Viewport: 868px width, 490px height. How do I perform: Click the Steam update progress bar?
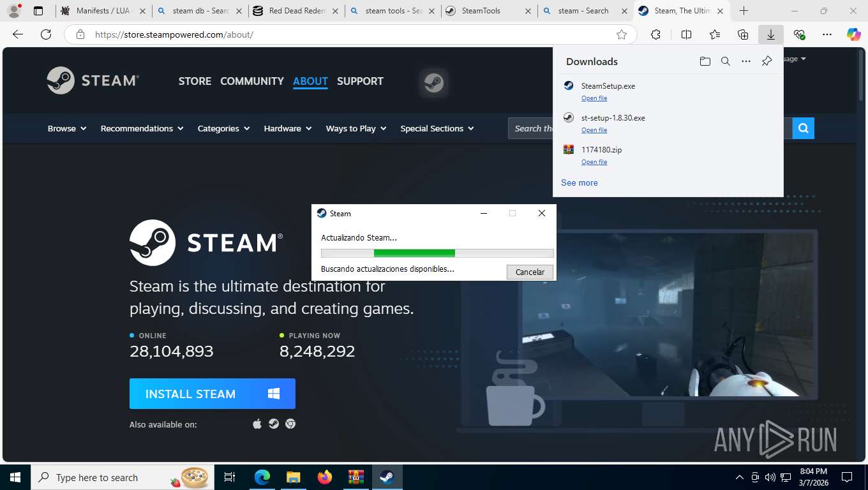point(437,253)
